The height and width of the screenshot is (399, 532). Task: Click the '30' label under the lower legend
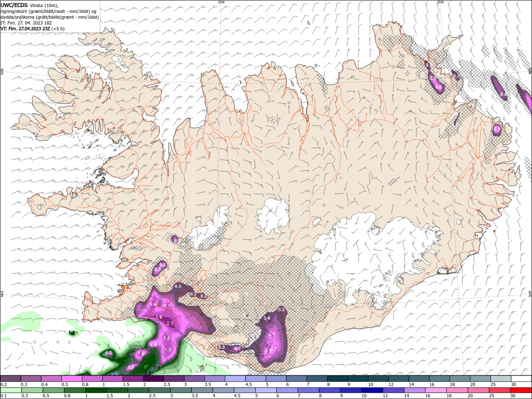[x=514, y=396]
